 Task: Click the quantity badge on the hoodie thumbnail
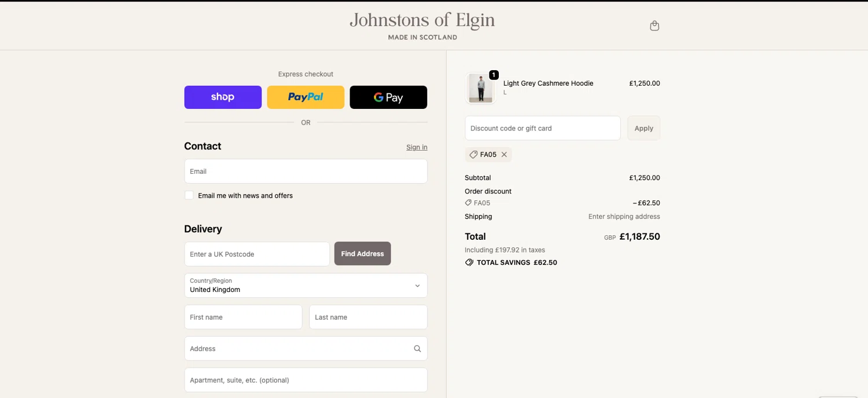494,75
